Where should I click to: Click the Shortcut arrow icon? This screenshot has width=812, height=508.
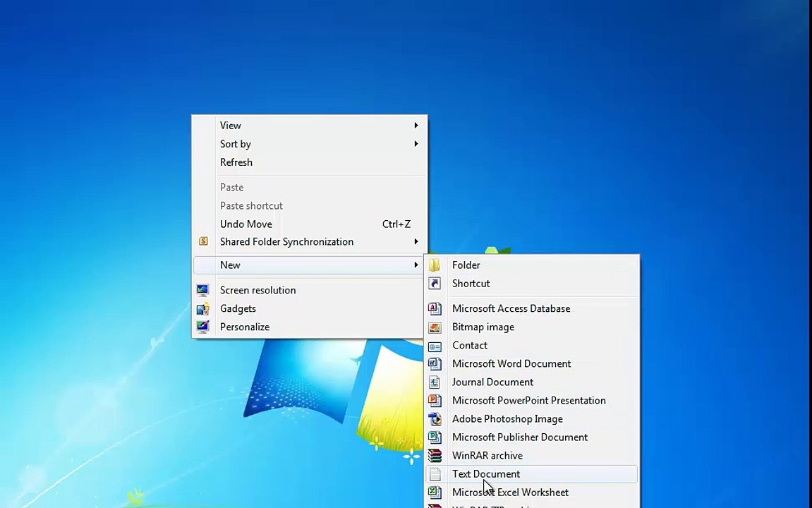click(435, 283)
